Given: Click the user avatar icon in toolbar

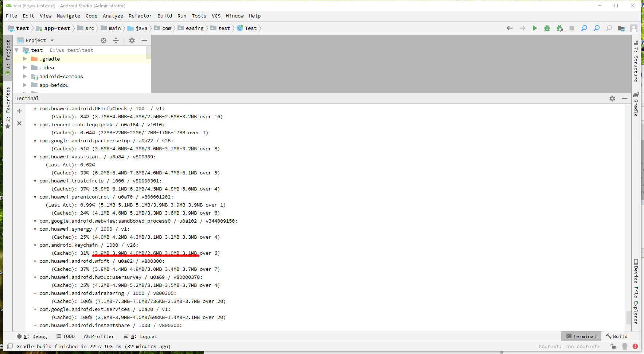Looking at the screenshot, I should 634,28.
